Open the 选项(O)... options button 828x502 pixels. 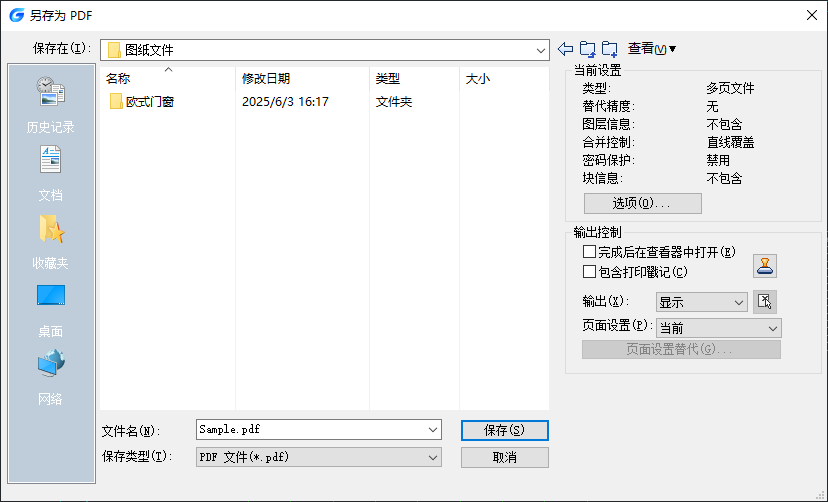[643, 203]
